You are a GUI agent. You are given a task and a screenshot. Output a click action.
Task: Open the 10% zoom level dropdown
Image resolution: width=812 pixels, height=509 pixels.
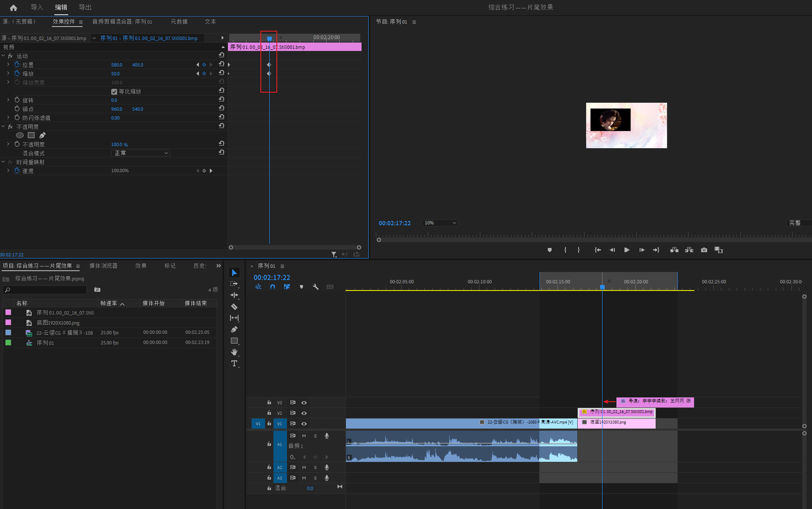[439, 223]
